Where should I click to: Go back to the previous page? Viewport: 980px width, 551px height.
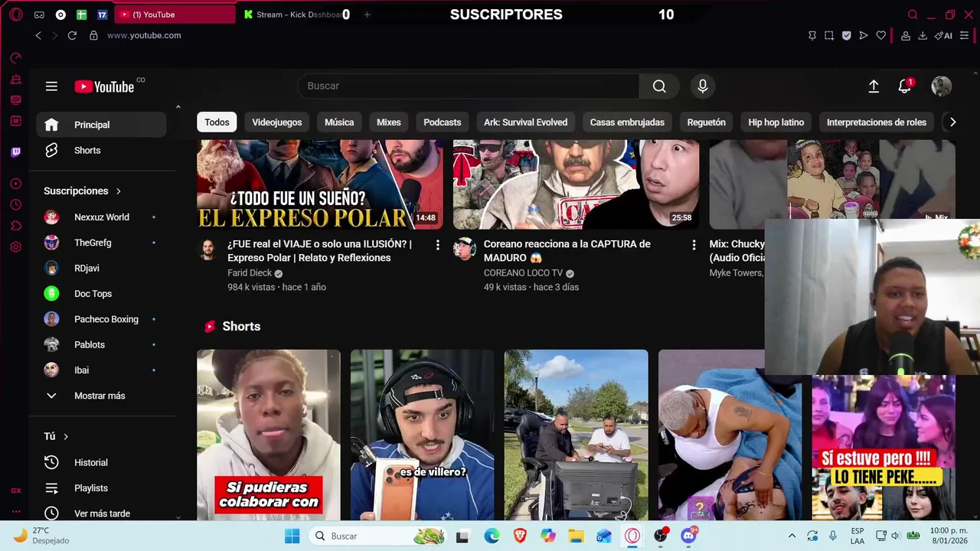(38, 35)
